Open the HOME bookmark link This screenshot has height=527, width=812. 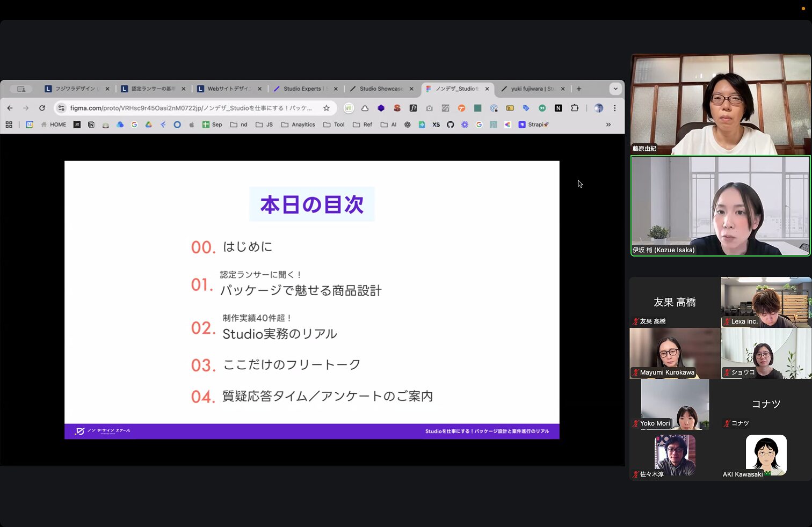click(54, 125)
